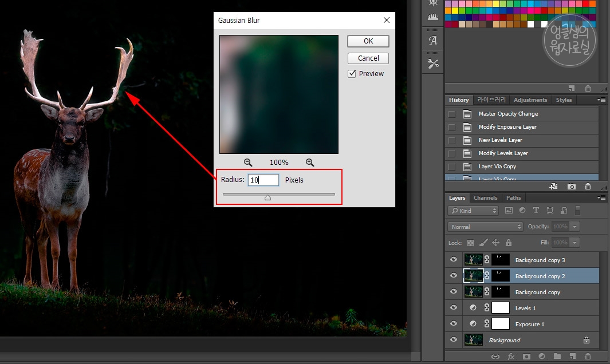The height and width of the screenshot is (364, 610).
Task: Click the Gaussian Blur preview image
Action: (279, 94)
